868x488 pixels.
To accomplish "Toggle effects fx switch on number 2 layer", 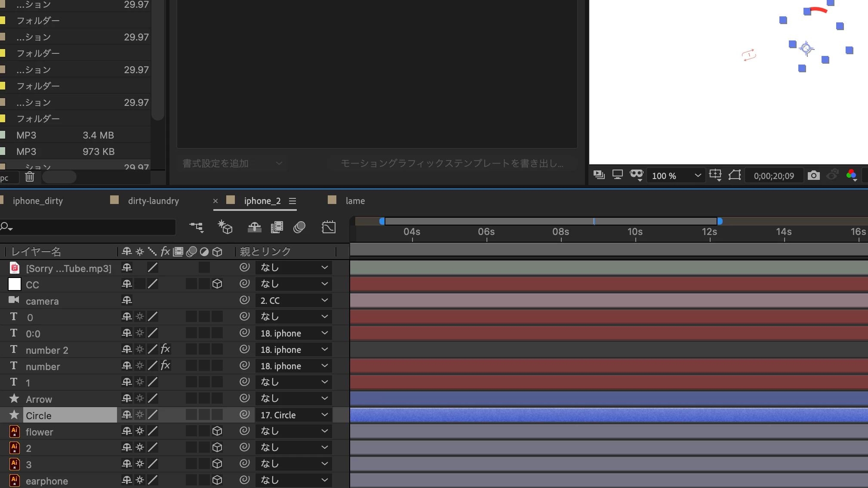I will pyautogui.click(x=165, y=349).
